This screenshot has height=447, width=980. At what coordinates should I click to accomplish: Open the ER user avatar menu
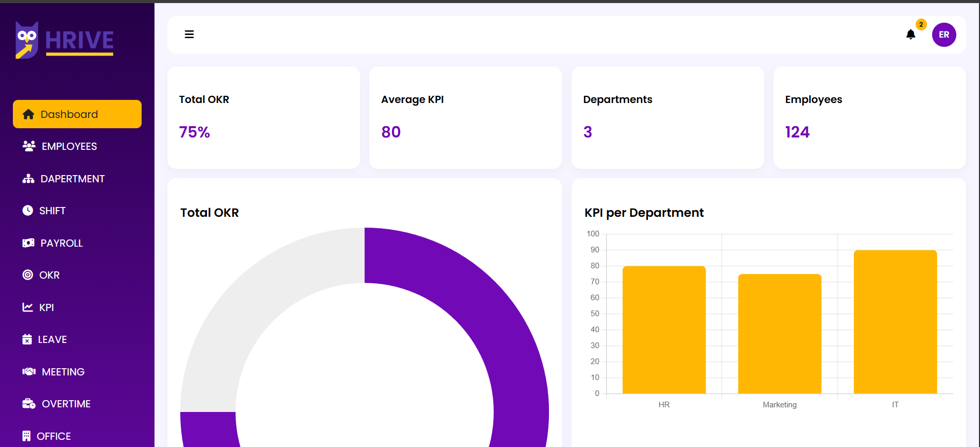tap(944, 35)
